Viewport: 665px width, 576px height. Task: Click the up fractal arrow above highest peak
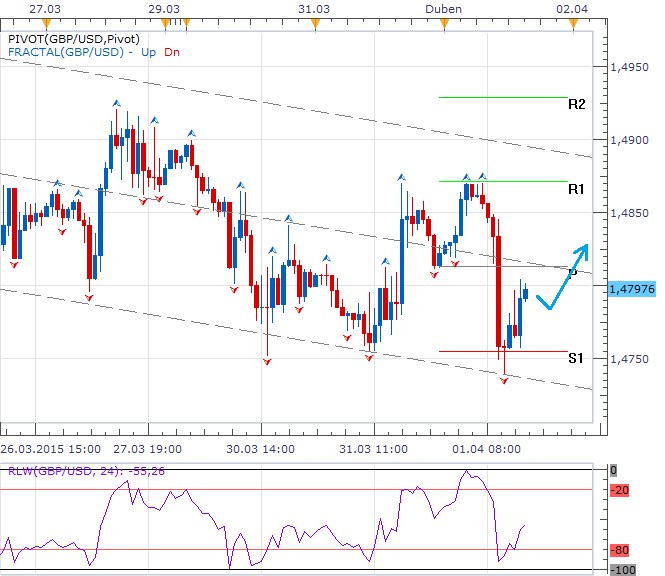pos(117,103)
